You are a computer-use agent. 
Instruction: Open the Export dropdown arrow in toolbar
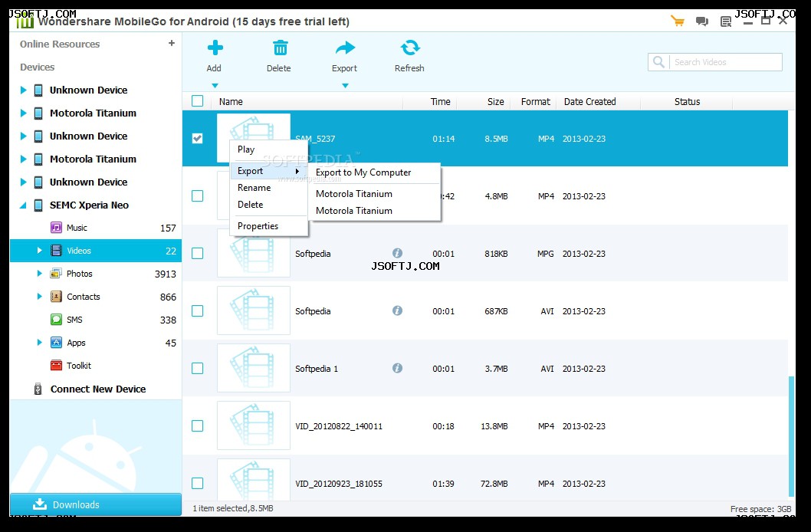click(345, 86)
